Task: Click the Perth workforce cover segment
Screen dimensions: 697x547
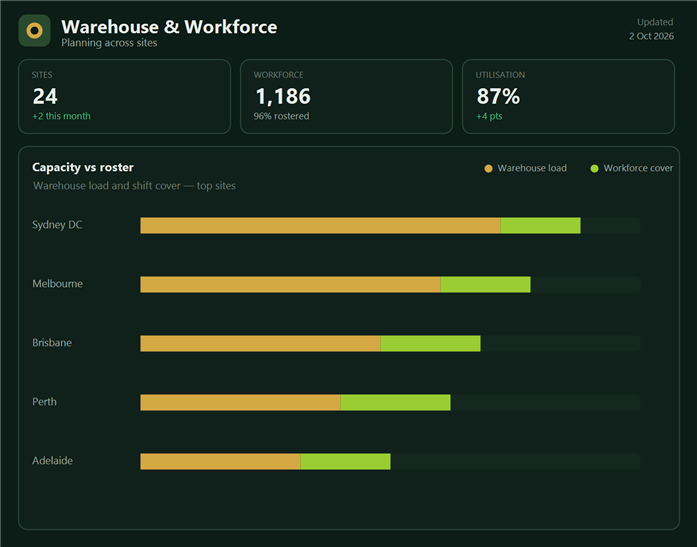Action: 395,403
